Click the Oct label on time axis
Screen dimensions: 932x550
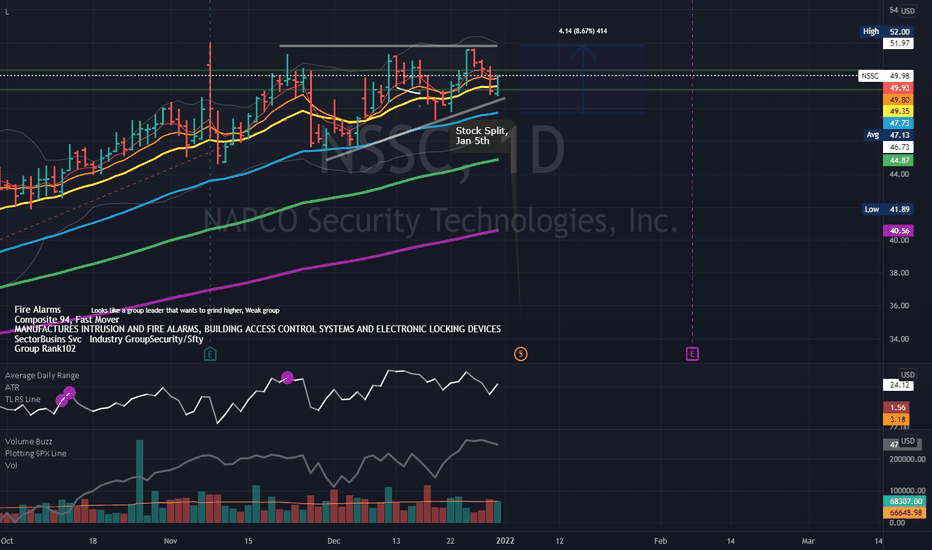tap(7, 540)
